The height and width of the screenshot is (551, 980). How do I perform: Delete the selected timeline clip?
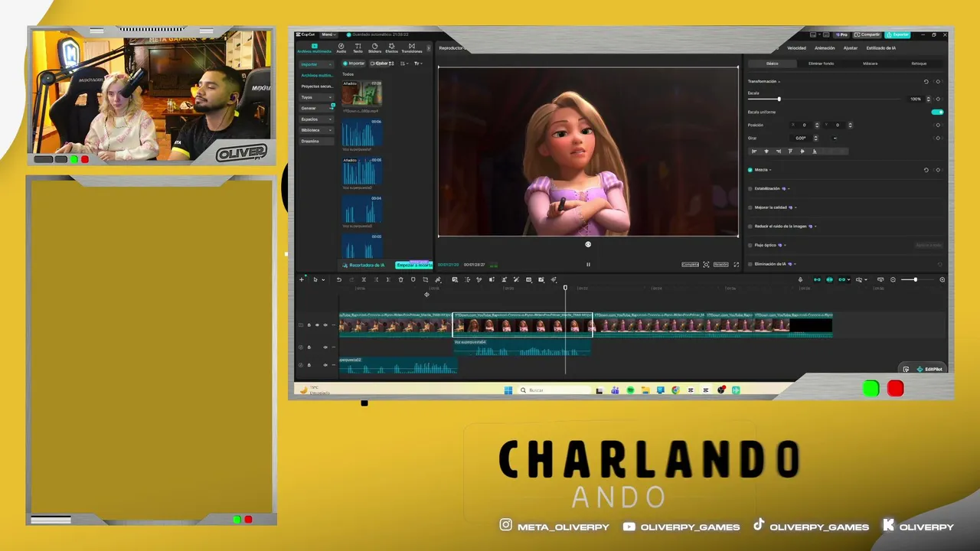click(400, 279)
